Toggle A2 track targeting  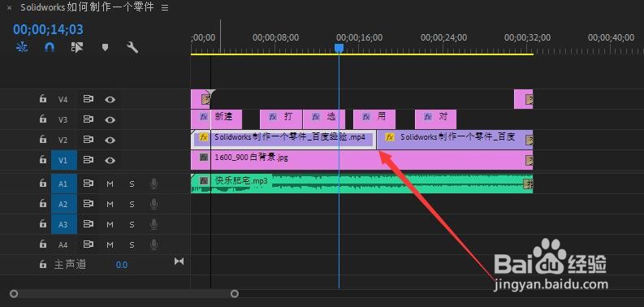(63, 204)
